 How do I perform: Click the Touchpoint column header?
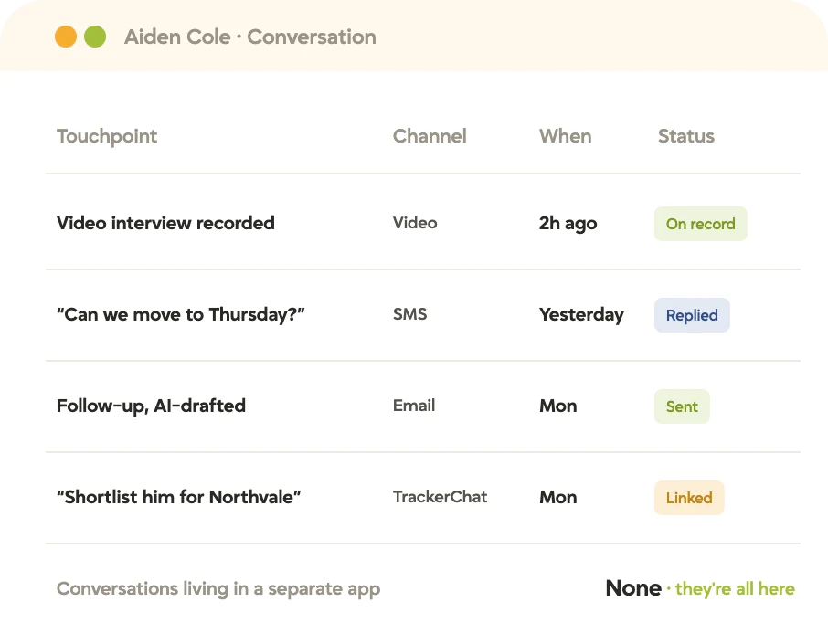pyautogui.click(x=107, y=136)
